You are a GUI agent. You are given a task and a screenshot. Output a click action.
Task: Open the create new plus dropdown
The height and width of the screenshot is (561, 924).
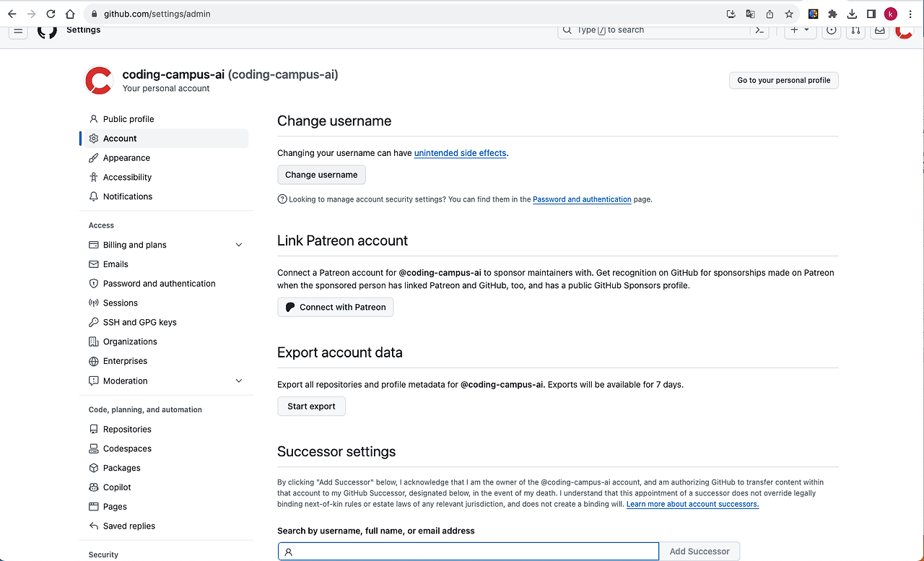tap(799, 31)
